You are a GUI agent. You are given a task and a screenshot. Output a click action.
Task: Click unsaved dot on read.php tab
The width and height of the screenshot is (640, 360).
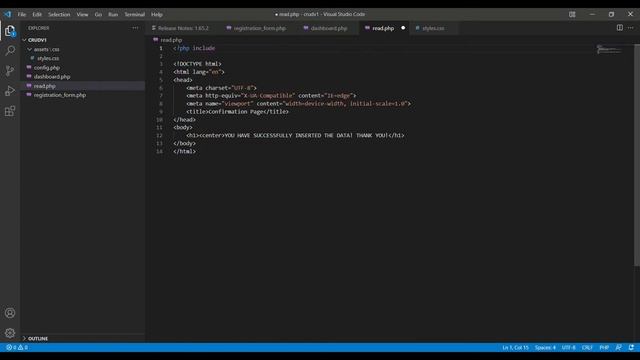403,28
